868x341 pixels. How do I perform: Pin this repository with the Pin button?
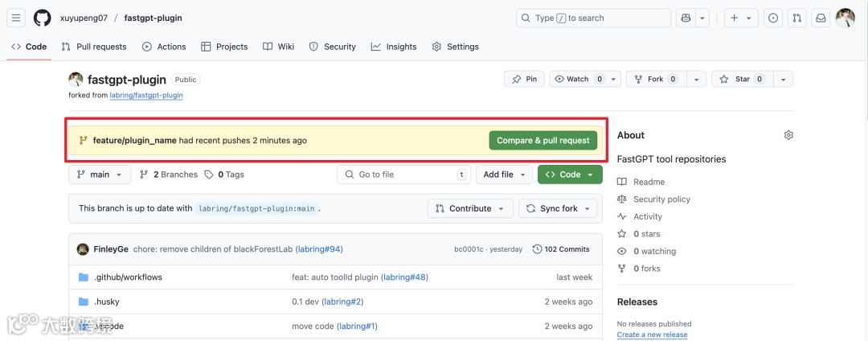(x=524, y=79)
